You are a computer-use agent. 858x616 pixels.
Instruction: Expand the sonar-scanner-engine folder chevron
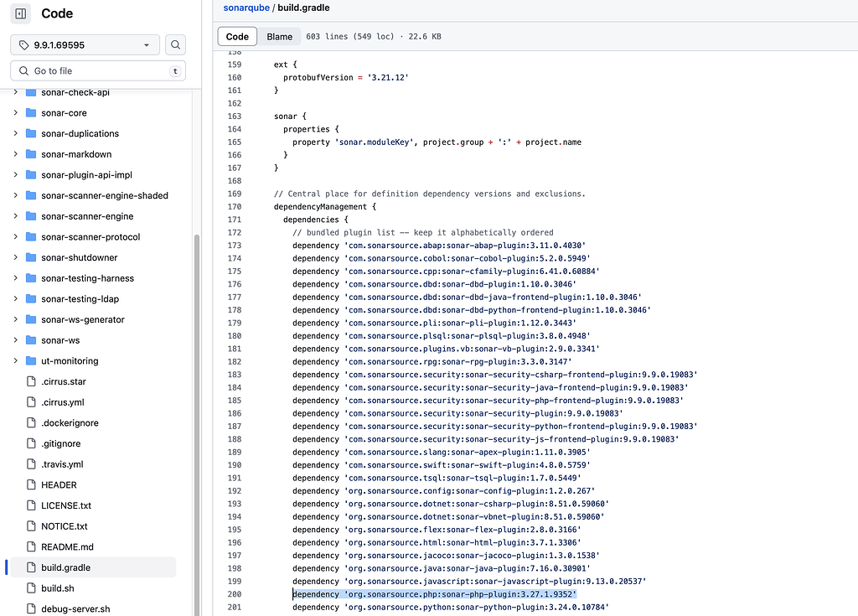(15, 216)
